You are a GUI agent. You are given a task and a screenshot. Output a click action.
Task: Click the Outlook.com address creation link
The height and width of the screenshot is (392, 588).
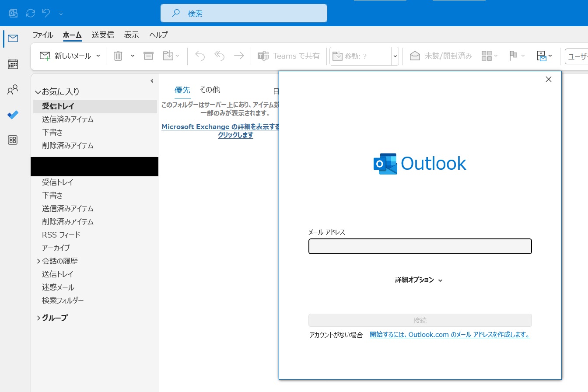pos(450,335)
